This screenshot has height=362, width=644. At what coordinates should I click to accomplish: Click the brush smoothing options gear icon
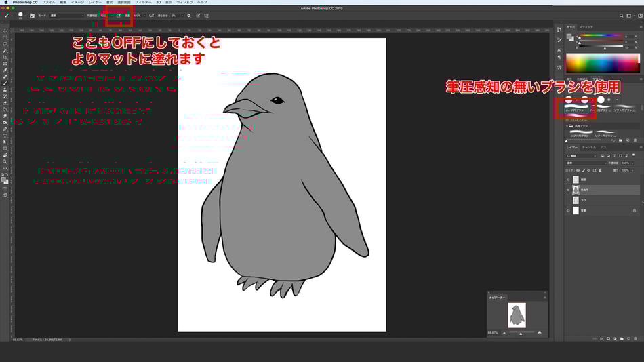[189, 15]
